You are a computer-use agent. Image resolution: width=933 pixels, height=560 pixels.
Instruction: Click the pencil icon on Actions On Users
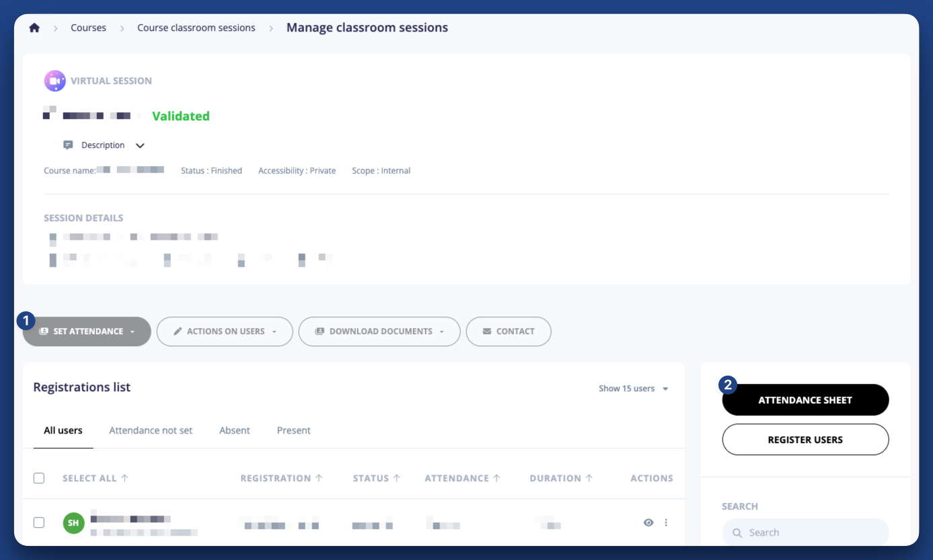[177, 331]
